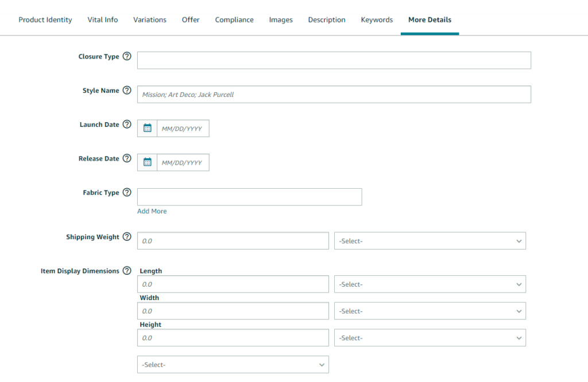Click help icon next to Fabric Type
This screenshot has height=382, width=588.
[x=127, y=193]
